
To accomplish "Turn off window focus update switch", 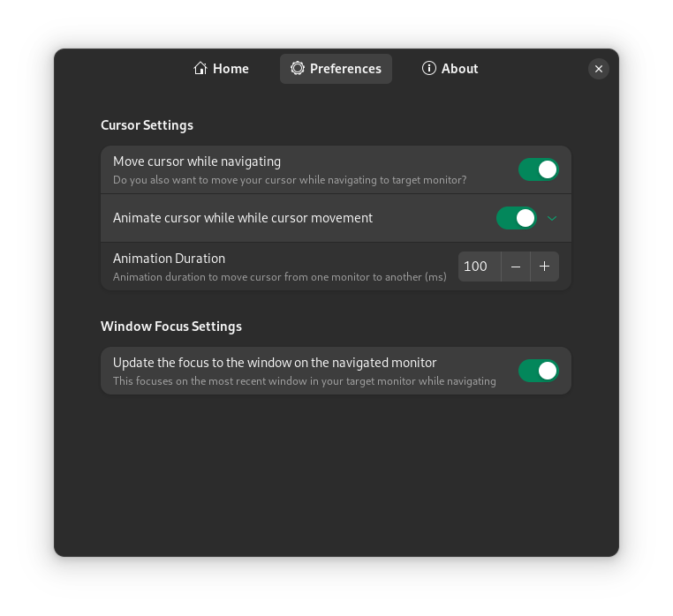I will (x=538, y=371).
